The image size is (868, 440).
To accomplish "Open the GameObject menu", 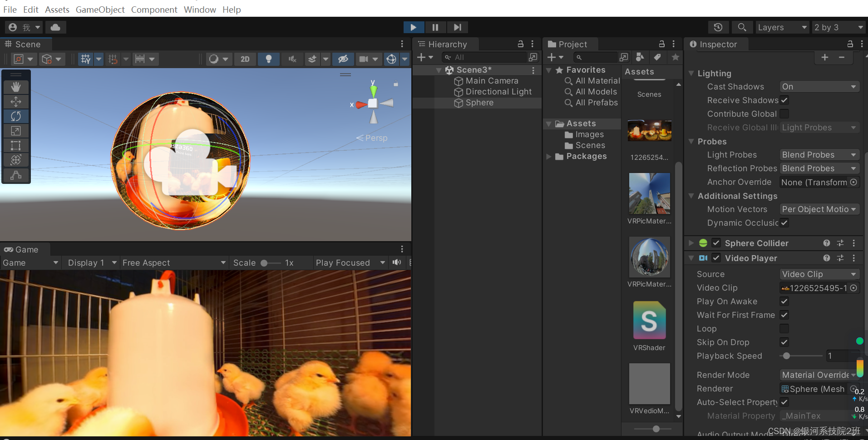I will [x=100, y=10].
